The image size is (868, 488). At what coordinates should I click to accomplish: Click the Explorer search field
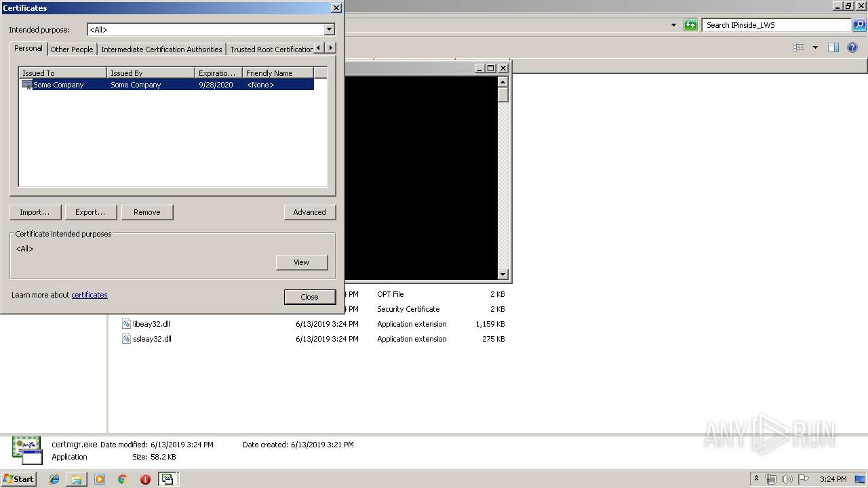(x=776, y=25)
